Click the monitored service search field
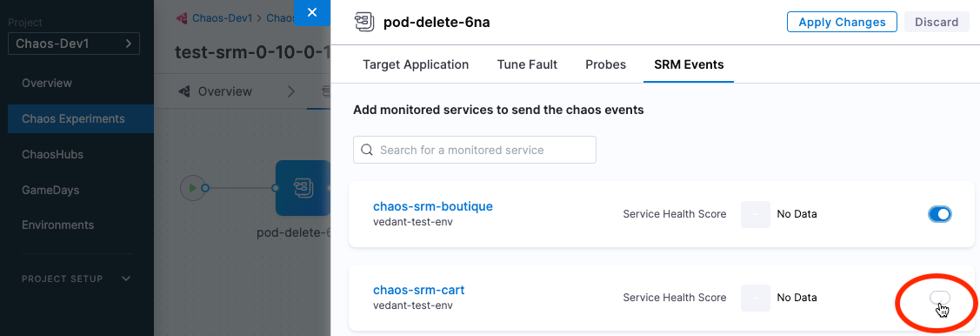Image resolution: width=980 pixels, height=336 pixels. 475,151
